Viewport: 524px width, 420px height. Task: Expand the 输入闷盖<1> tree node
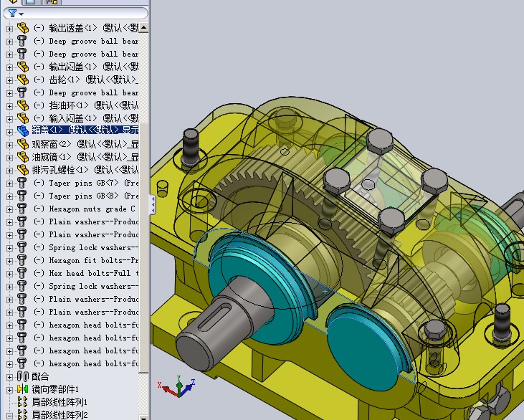point(10,119)
